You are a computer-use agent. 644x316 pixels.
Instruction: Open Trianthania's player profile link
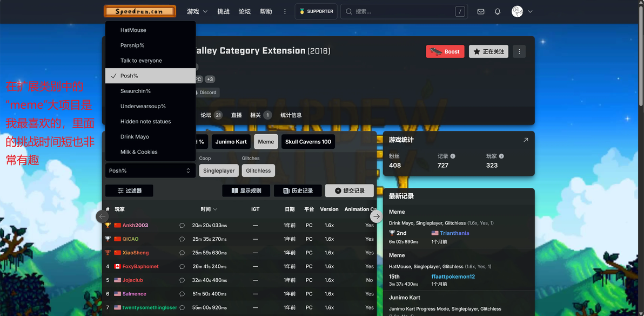click(454, 233)
